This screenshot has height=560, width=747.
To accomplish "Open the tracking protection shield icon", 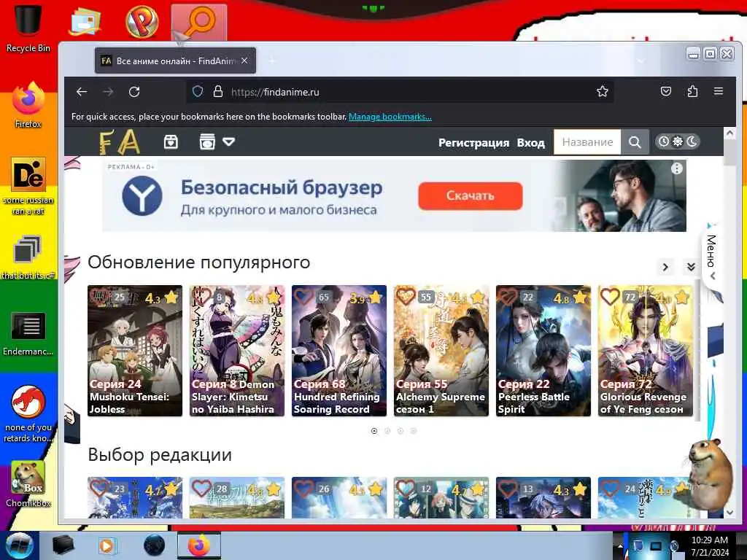I will [198, 91].
